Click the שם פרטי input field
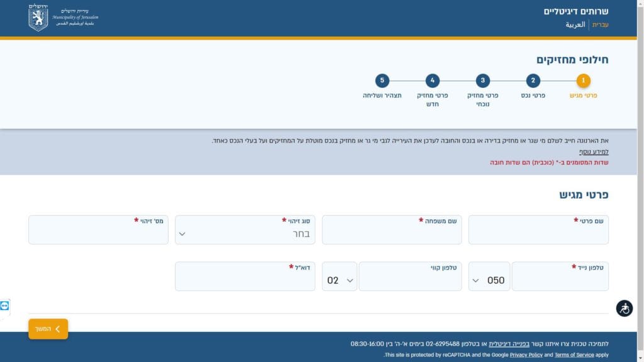This screenshot has width=644, height=362. click(538, 234)
